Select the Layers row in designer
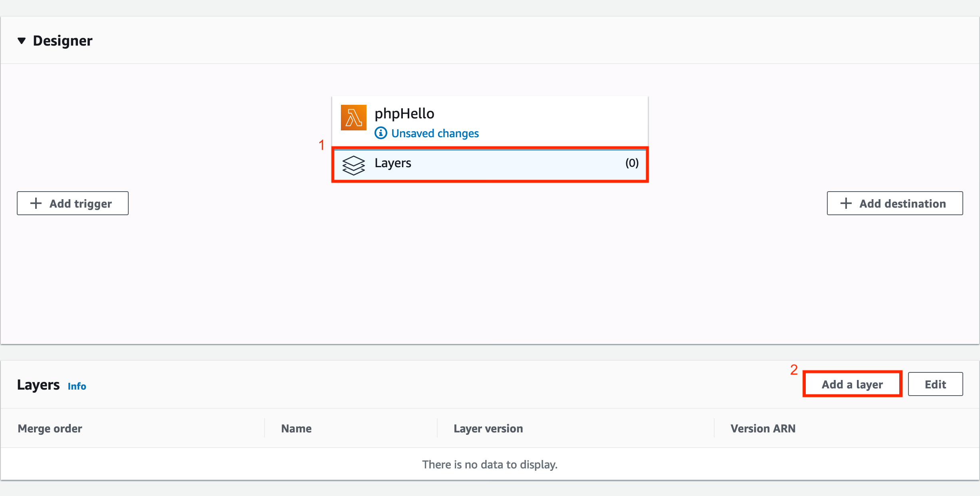 pyautogui.click(x=489, y=164)
